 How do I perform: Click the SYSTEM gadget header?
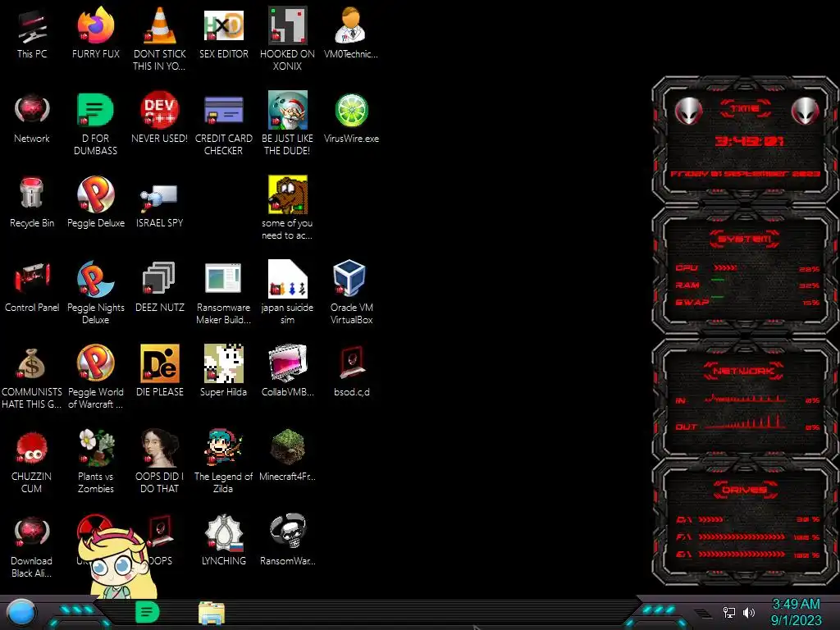[x=745, y=239]
